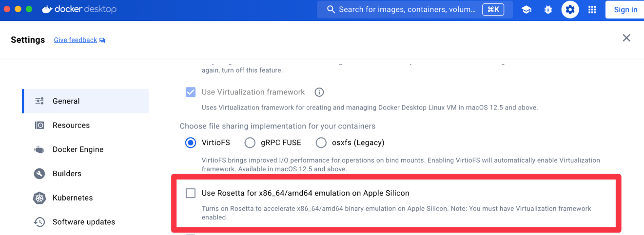Viewport: 644px width, 235px height.
Task: Click the Software updates clock icon
Action: click(x=39, y=222)
